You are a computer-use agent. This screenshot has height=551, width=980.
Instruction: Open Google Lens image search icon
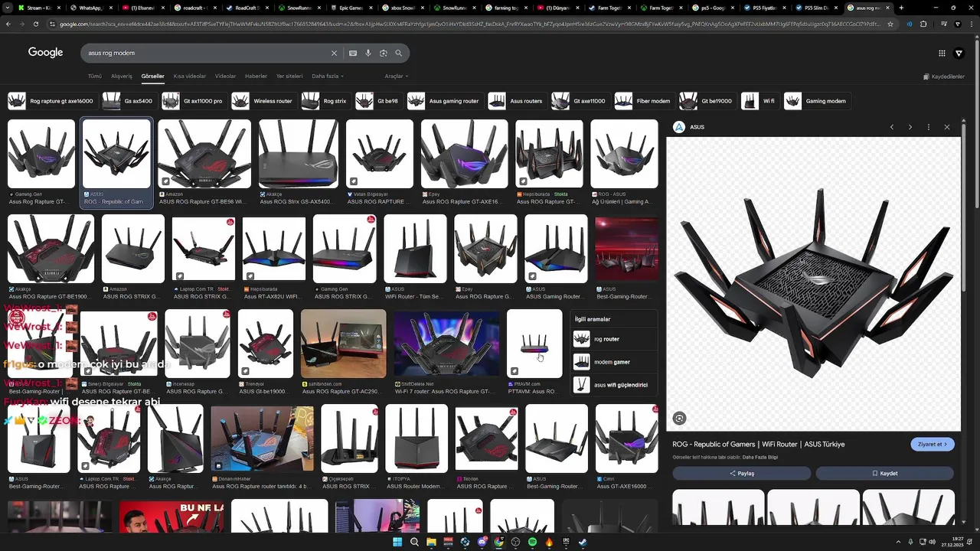(384, 54)
